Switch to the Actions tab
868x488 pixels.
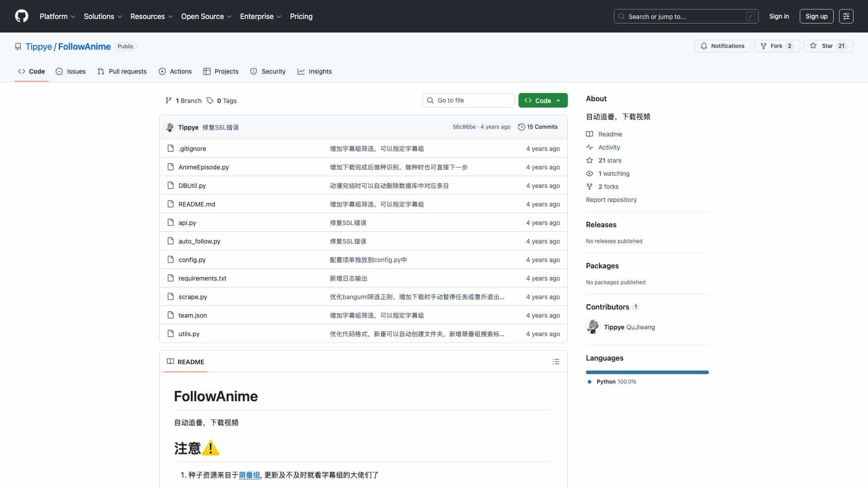(175, 71)
